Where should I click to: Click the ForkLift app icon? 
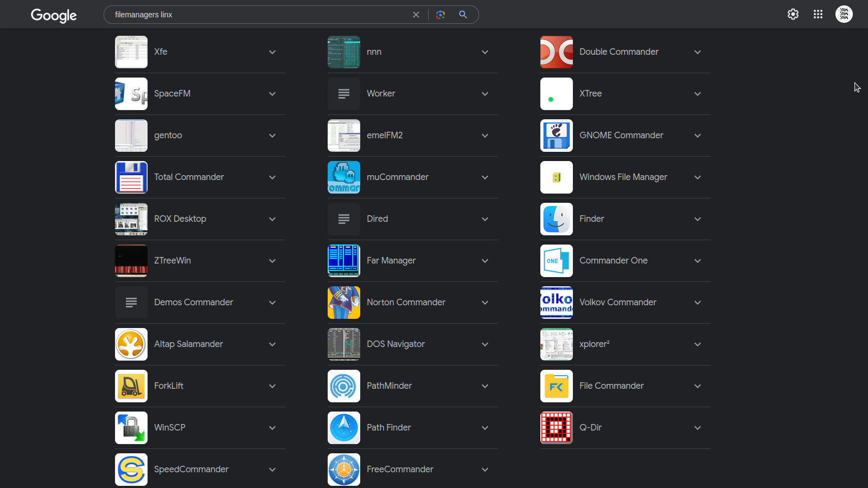point(131,386)
